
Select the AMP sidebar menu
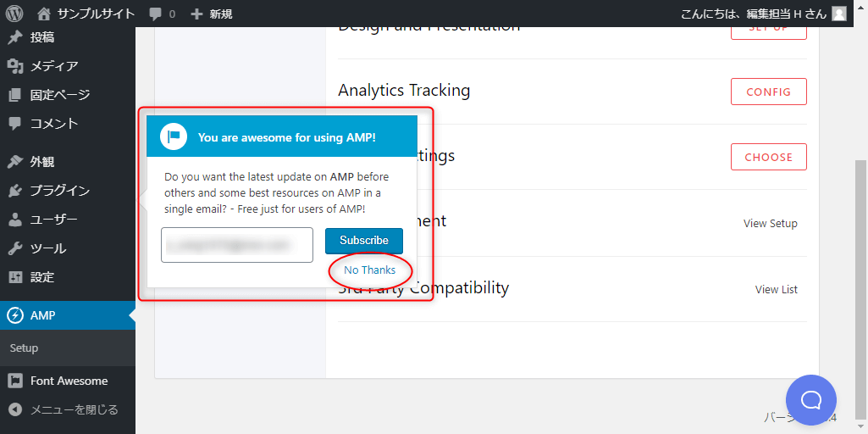pyautogui.click(x=68, y=315)
